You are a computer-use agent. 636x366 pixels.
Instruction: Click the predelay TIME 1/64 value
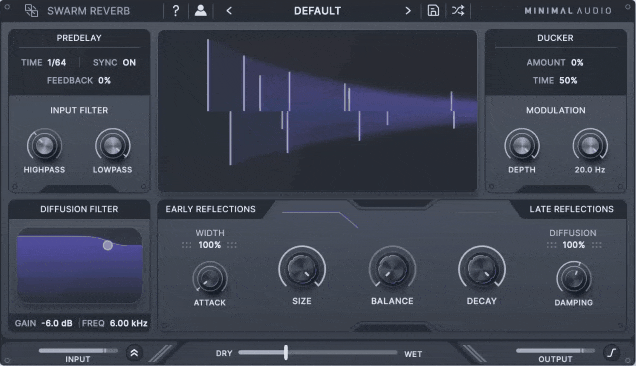tap(56, 62)
